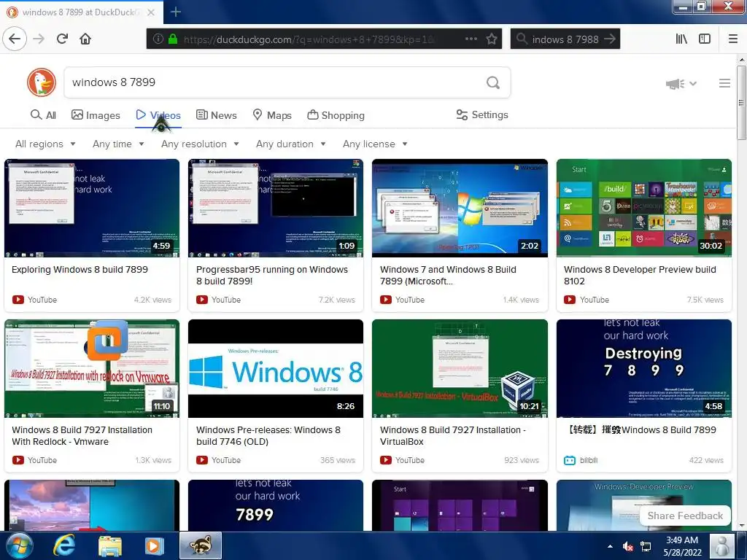Click title Exploring Windows 8 build 7899

click(80, 270)
